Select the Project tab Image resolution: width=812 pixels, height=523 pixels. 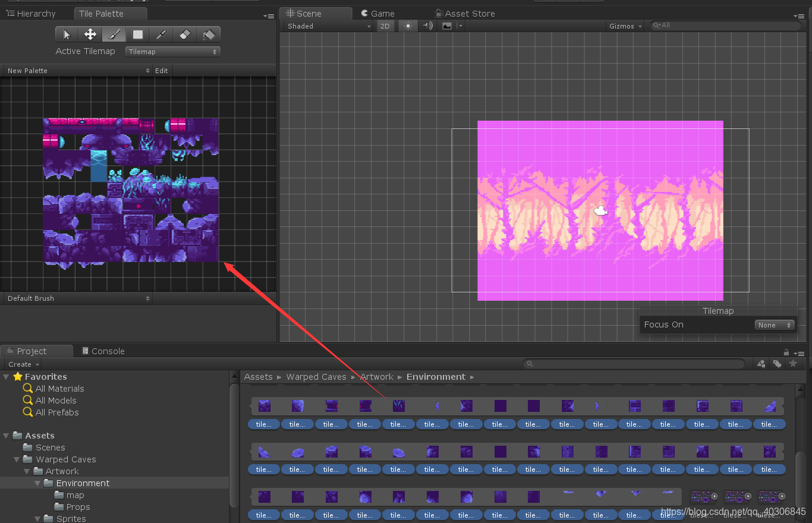36,351
